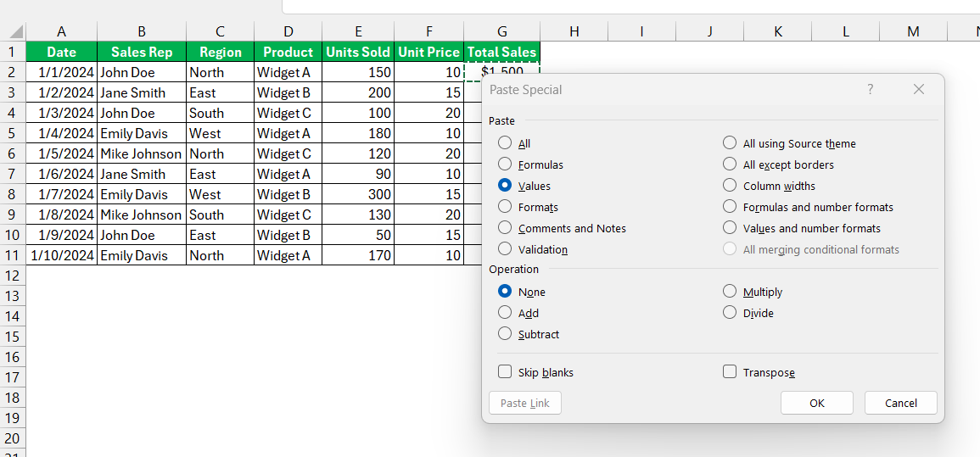This screenshot has height=457, width=980.
Task: Select column B header
Action: (142, 31)
